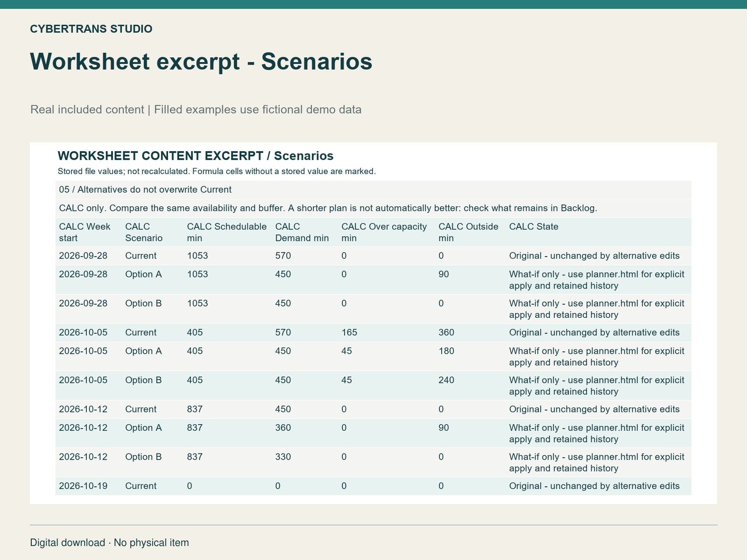Click the 'Stored file values; not recalculated' note

[217, 171]
